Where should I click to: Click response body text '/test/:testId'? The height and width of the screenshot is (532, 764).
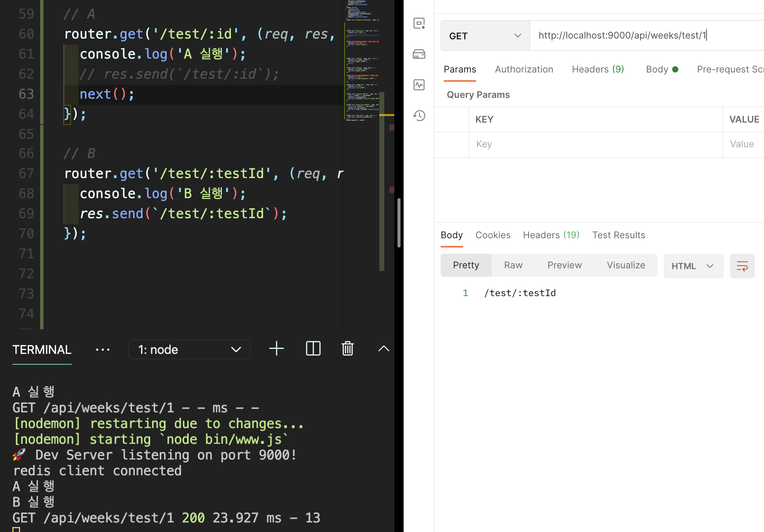[x=520, y=293]
